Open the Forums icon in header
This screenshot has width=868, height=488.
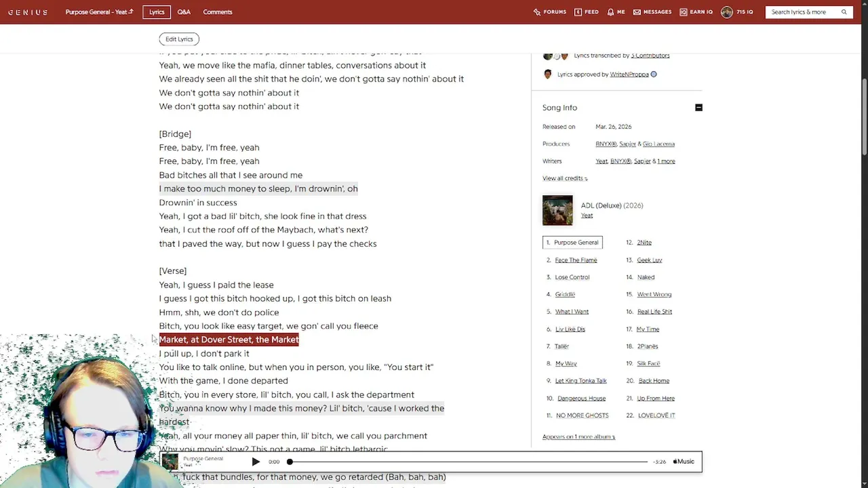pyautogui.click(x=550, y=12)
